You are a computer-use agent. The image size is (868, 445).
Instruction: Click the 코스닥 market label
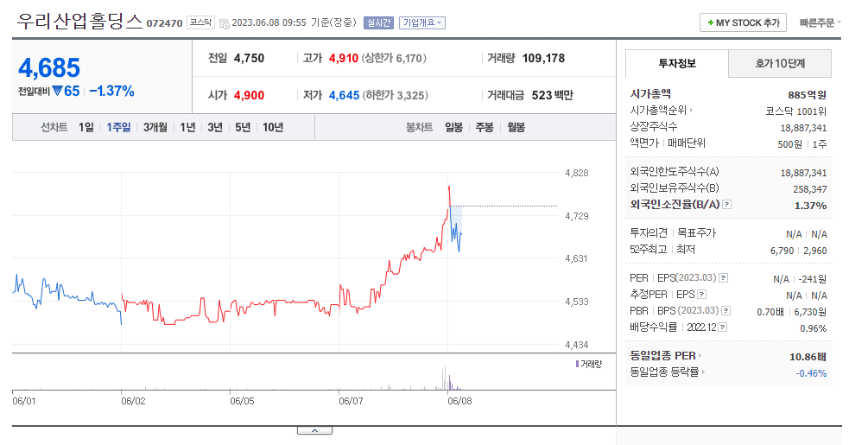[x=200, y=22]
